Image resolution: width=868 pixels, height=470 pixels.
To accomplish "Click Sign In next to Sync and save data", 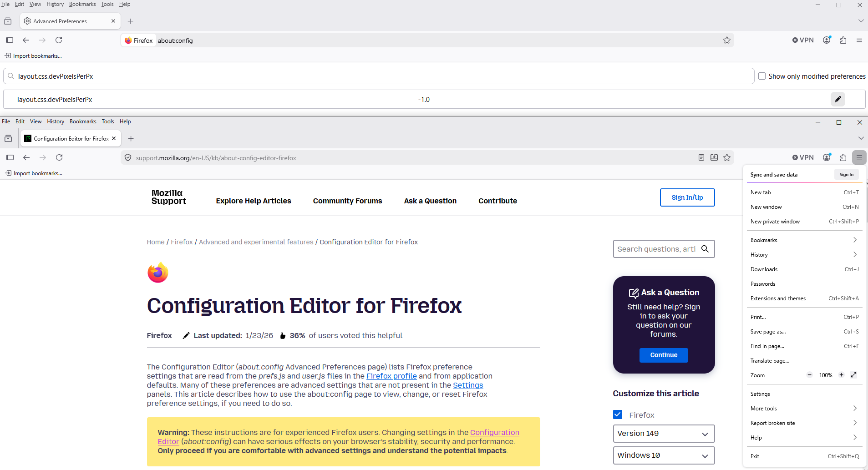I will pyautogui.click(x=847, y=174).
